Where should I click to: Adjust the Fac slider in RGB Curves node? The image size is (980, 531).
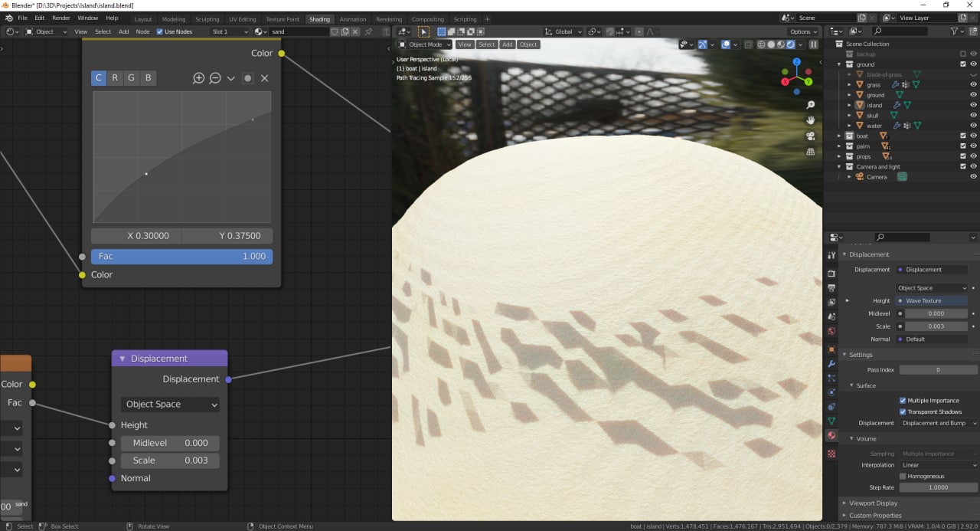tap(182, 256)
